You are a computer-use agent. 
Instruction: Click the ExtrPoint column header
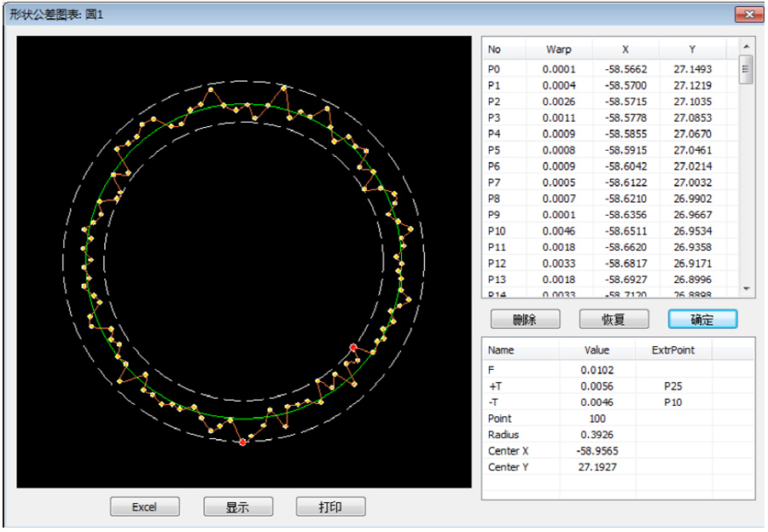click(x=672, y=350)
